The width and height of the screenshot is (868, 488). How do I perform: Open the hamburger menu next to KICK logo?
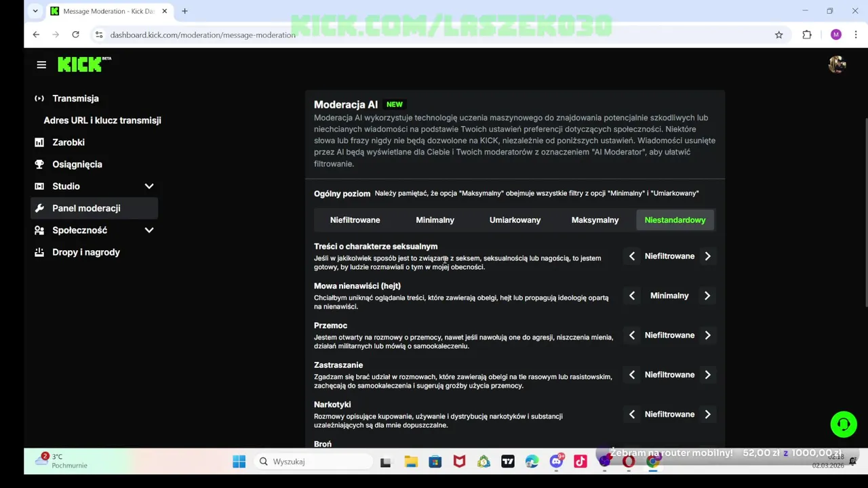click(x=41, y=64)
